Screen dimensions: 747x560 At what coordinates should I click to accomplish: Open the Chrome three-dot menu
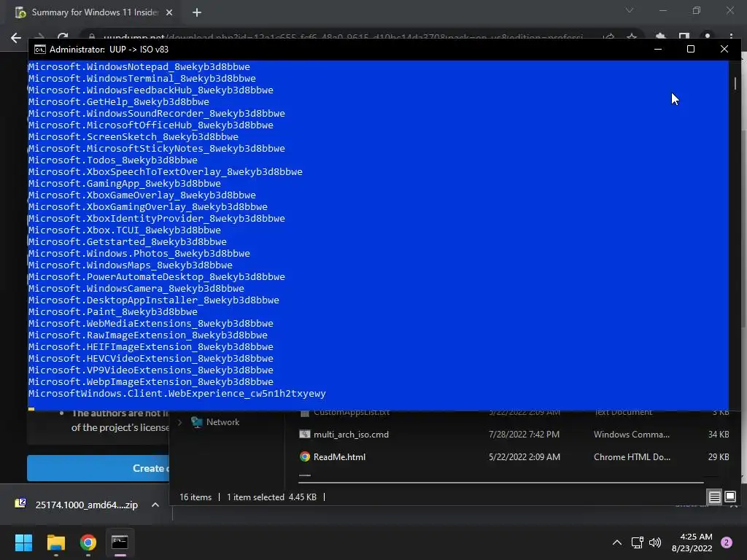(x=731, y=38)
